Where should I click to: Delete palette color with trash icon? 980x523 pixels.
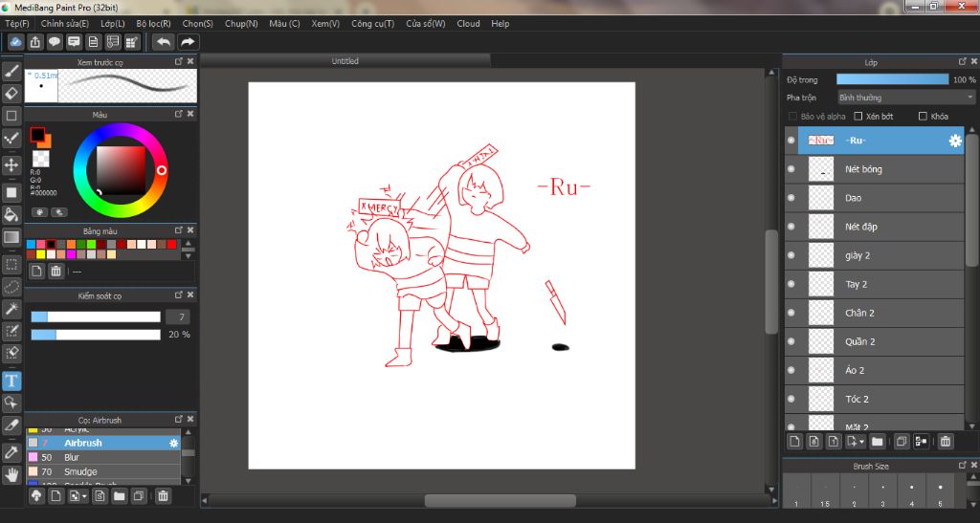pyautogui.click(x=56, y=271)
